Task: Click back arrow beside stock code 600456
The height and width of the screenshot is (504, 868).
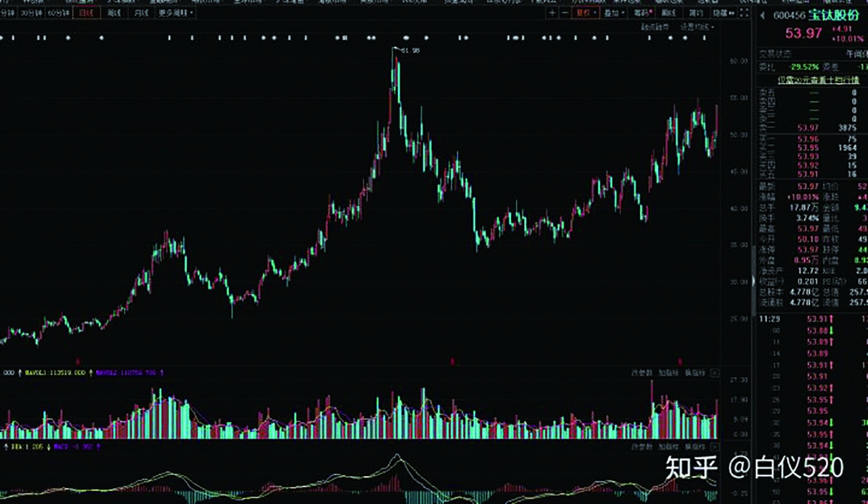Action: pyautogui.click(x=762, y=16)
